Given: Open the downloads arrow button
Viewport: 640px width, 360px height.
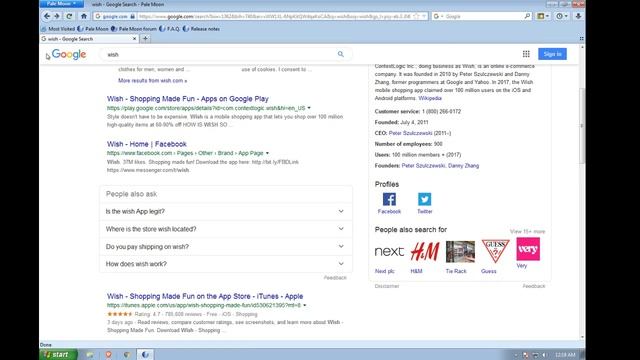Looking at the screenshot, I should click(x=578, y=16).
